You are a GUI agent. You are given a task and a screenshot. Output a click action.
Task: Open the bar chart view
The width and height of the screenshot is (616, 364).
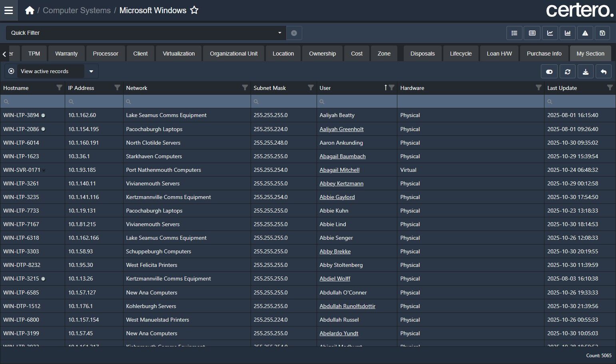click(568, 33)
